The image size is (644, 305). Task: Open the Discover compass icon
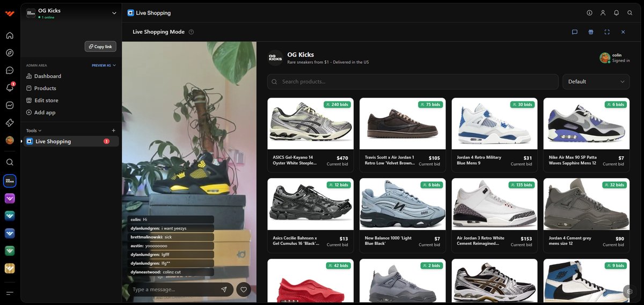(x=10, y=53)
